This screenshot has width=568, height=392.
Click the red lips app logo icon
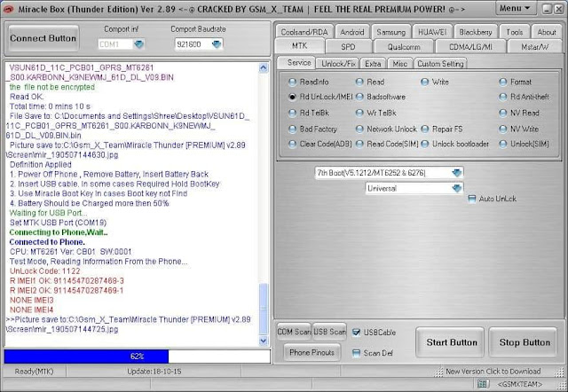[8, 9]
